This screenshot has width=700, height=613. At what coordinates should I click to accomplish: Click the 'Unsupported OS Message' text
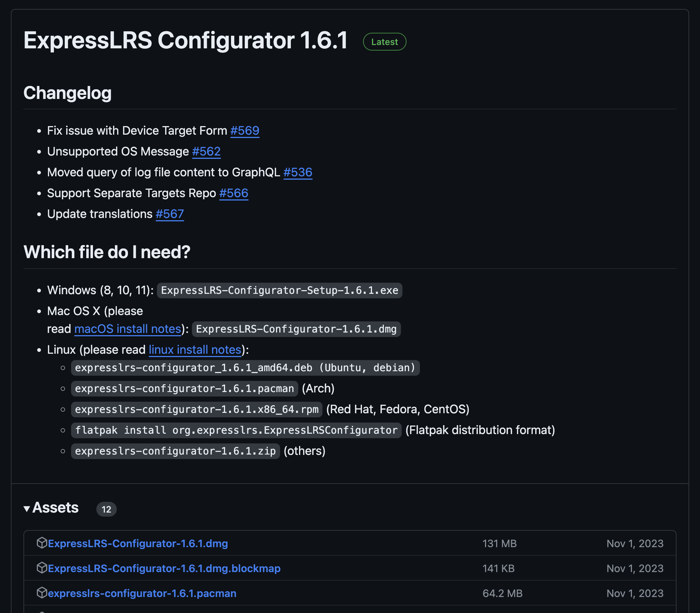pos(118,151)
